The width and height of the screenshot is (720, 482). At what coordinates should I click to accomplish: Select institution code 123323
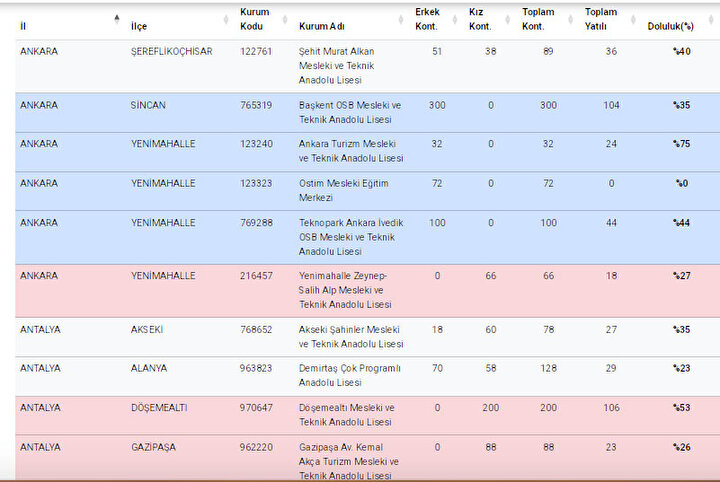click(256, 183)
